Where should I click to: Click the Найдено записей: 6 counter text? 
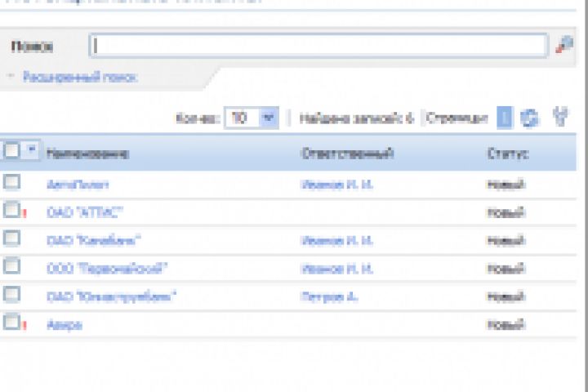tap(357, 118)
